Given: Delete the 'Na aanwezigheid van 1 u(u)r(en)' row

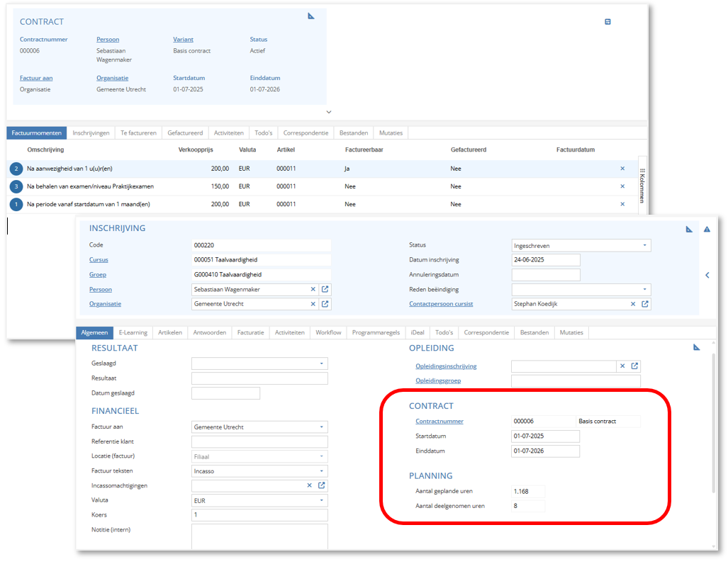Looking at the screenshot, I should click(x=622, y=169).
